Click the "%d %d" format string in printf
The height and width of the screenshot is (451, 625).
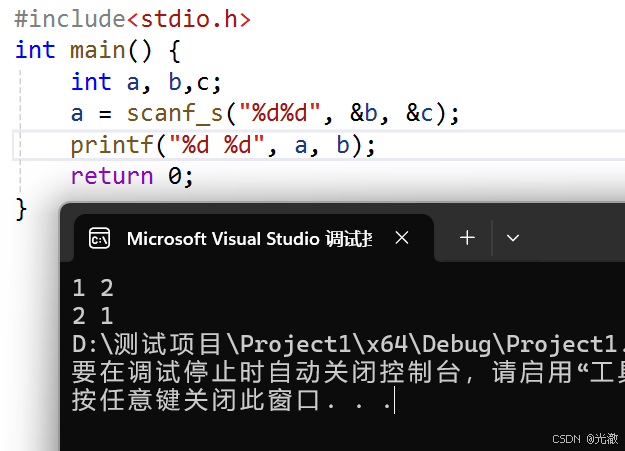pos(216,144)
